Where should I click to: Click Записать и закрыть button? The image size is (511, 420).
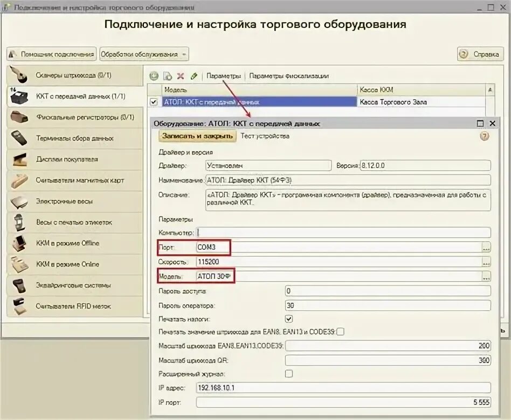(x=197, y=136)
